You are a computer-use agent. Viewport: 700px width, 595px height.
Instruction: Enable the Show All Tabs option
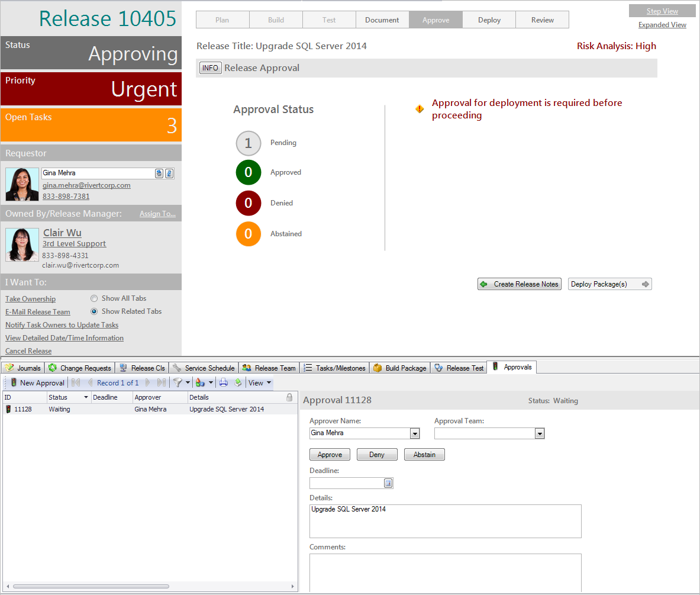tap(94, 298)
